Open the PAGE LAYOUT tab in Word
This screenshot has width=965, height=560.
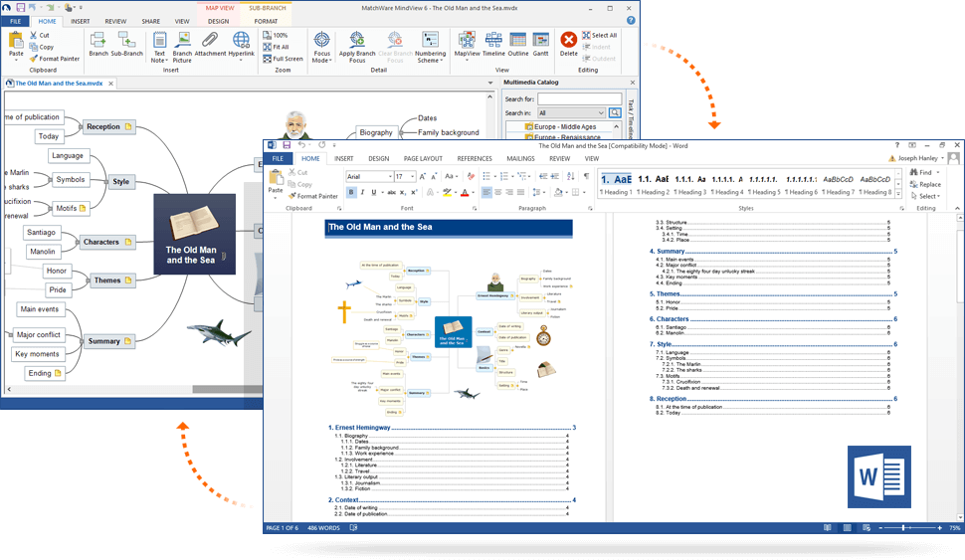pyautogui.click(x=423, y=159)
